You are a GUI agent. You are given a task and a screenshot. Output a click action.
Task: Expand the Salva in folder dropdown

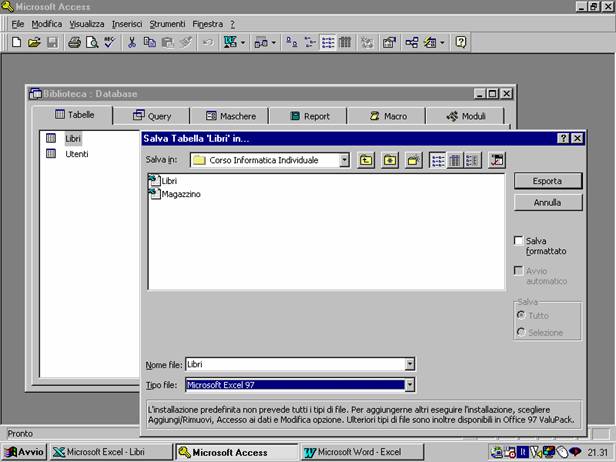point(344,160)
